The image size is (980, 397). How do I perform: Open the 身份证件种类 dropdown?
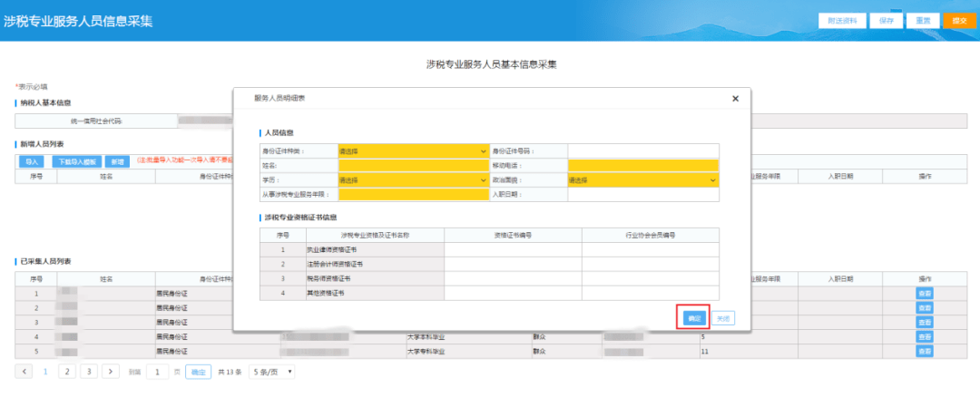coord(413,151)
